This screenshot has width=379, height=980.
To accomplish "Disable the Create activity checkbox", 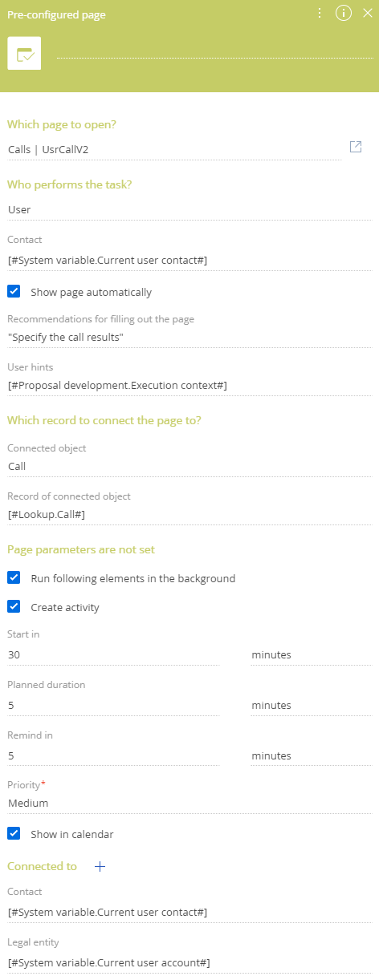I will pos(14,607).
